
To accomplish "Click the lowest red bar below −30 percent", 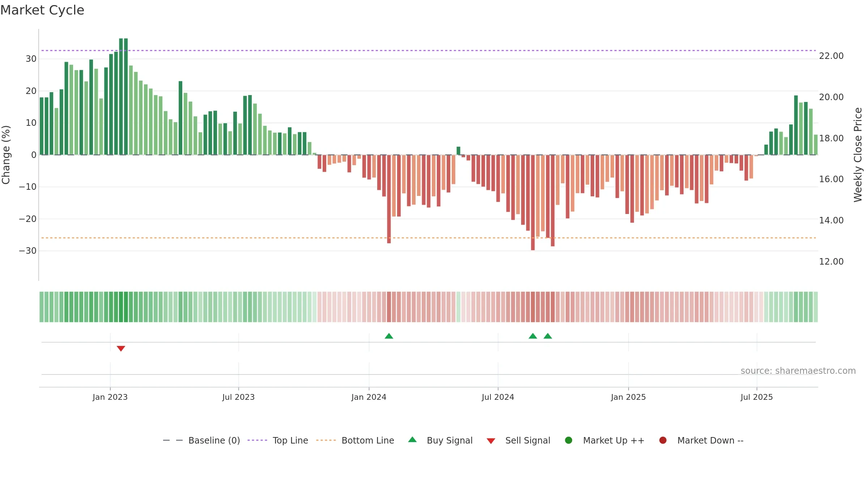I will 533,202.
